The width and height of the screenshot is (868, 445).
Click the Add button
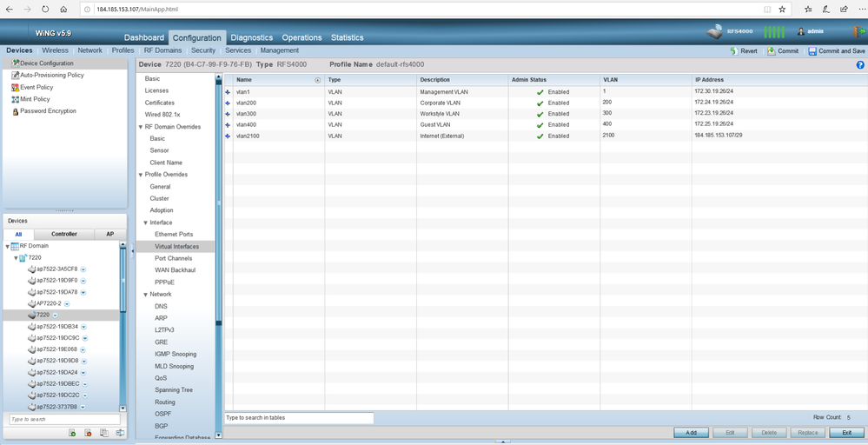(x=691, y=433)
